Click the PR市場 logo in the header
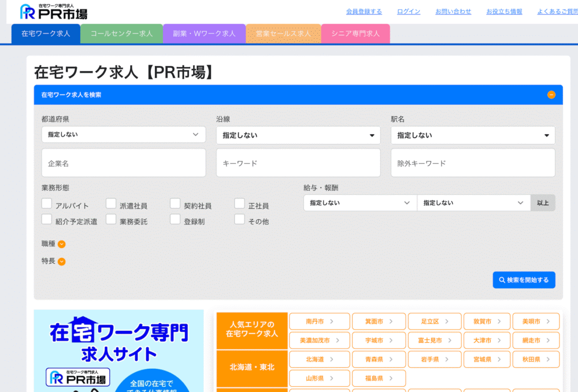 (x=54, y=12)
